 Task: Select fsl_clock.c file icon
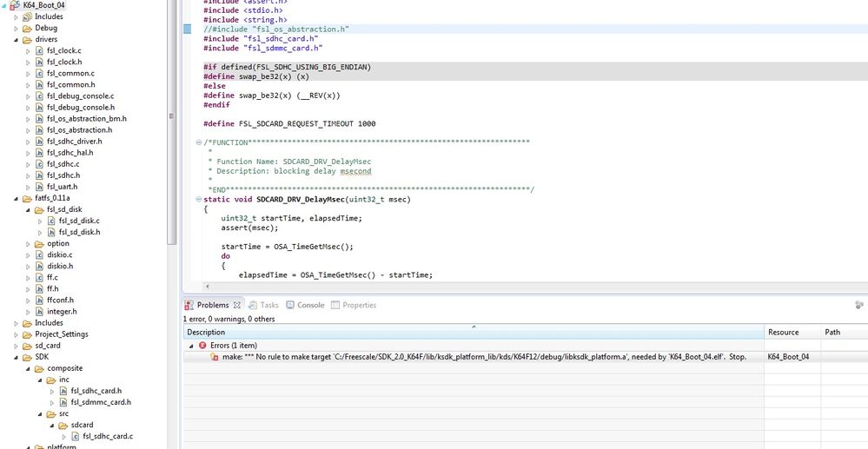pyautogui.click(x=39, y=51)
